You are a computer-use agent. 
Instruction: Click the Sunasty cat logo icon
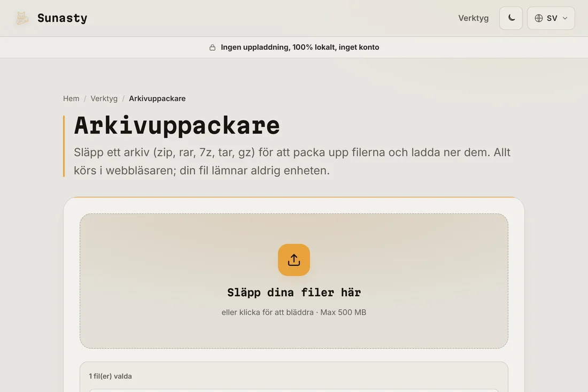point(22,18)
